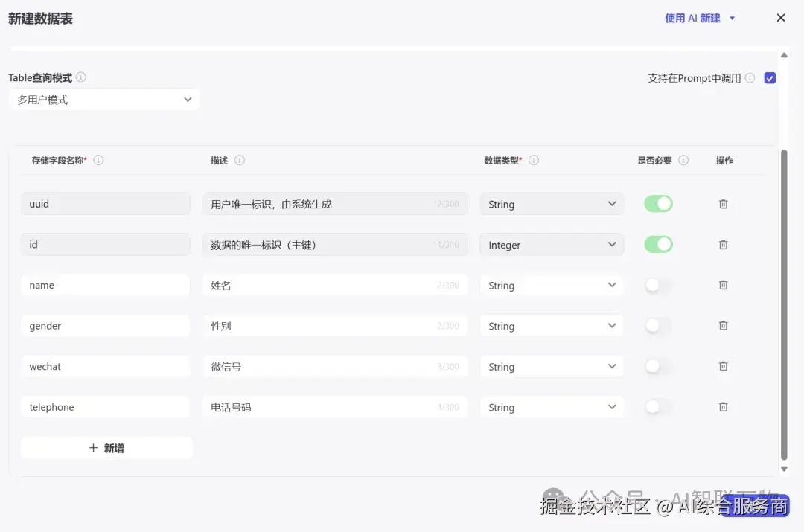Delete the wechat field row

[723, 366]
